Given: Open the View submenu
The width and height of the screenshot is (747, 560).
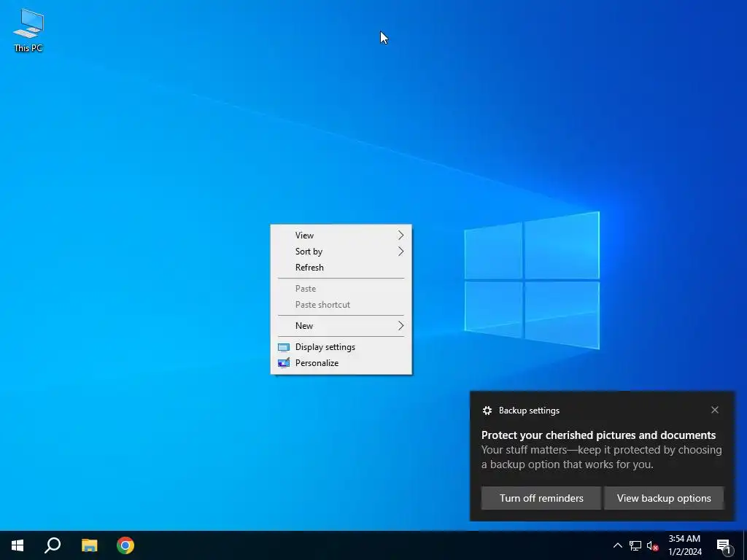Looking at the screenshot, I should 341,236.
